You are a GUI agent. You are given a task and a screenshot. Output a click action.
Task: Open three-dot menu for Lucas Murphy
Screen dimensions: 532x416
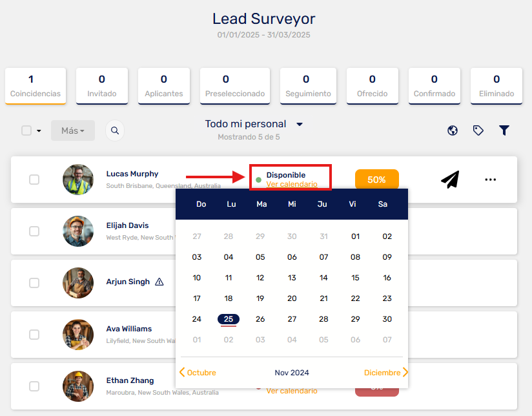pos(490,180)
